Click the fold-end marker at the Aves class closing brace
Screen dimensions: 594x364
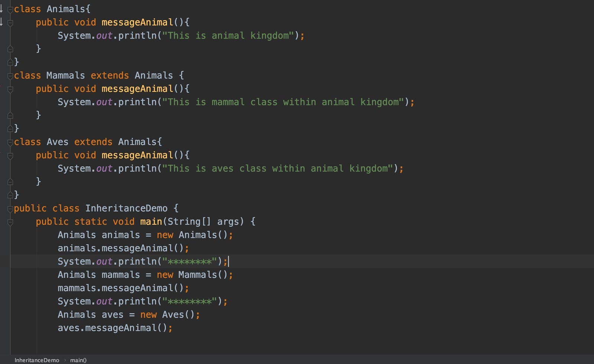(10, 194)
